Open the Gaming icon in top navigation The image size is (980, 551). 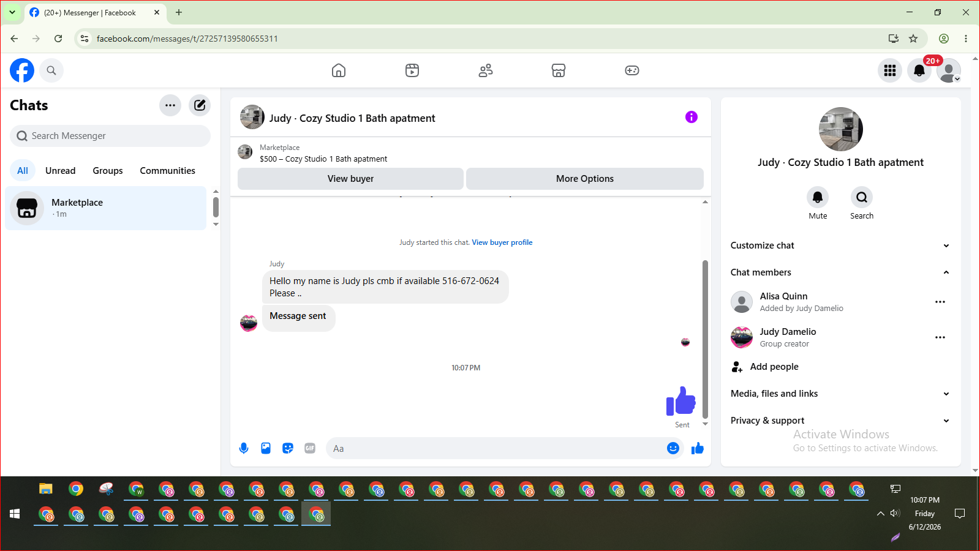coord(632,70)
